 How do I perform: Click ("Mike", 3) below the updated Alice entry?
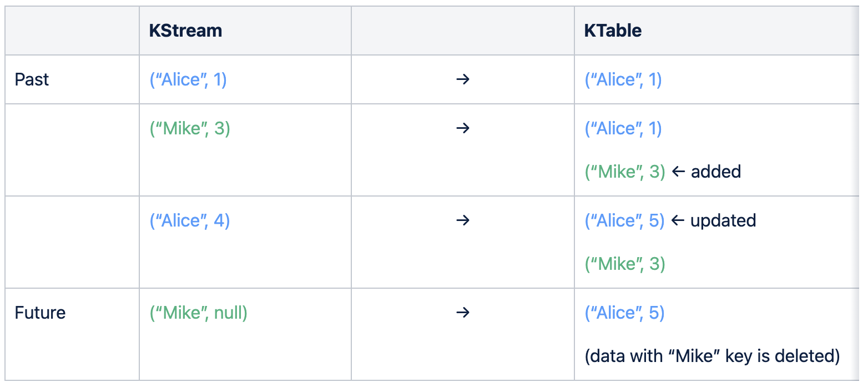click(x=625, y=264)
